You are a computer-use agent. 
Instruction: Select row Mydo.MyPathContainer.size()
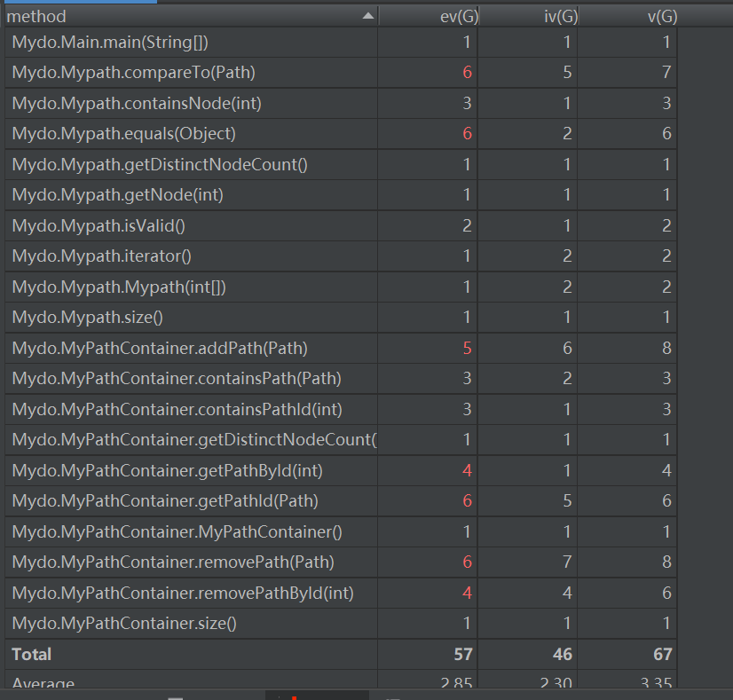coord(341,624)
